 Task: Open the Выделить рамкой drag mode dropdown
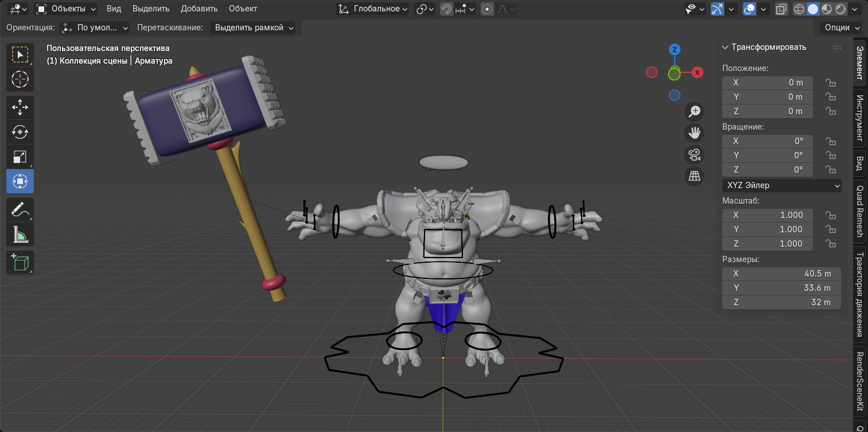tap(252, 28)
